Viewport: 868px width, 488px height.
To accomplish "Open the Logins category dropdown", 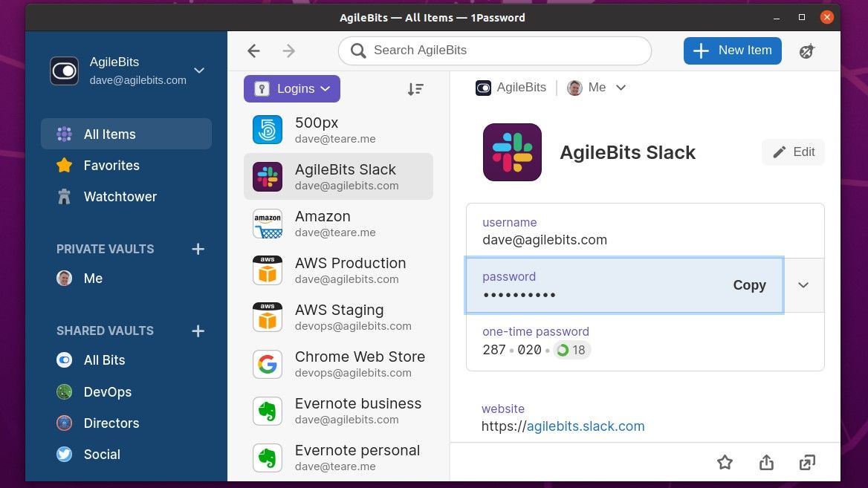I will coord(292,88).
